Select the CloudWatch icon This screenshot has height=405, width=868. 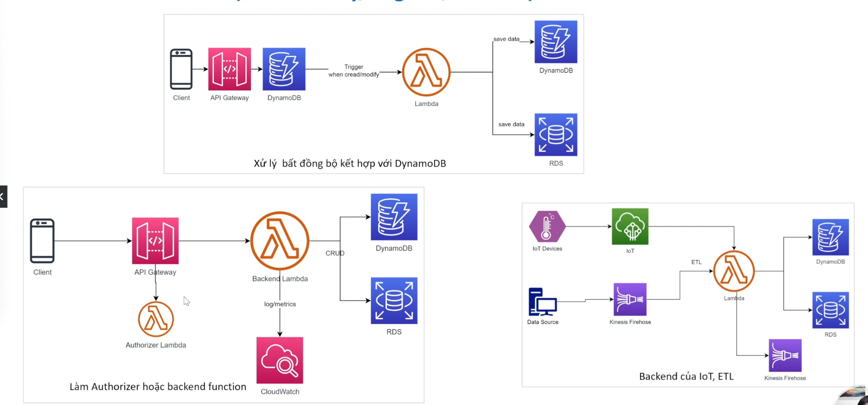280,360
